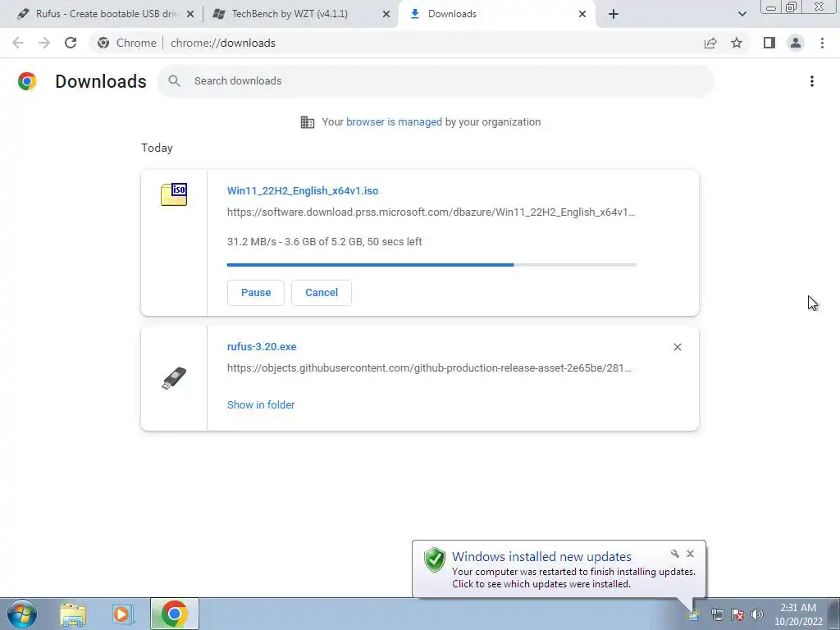Open the tab search chevron
The width and height of the screenshot is (840, 630).
742,14
